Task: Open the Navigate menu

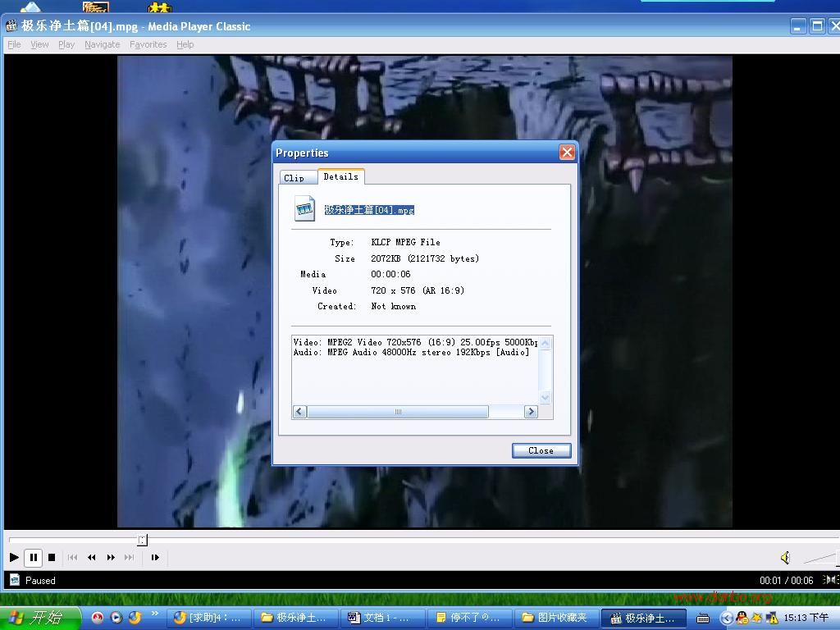Action: (x=103, y=44)
